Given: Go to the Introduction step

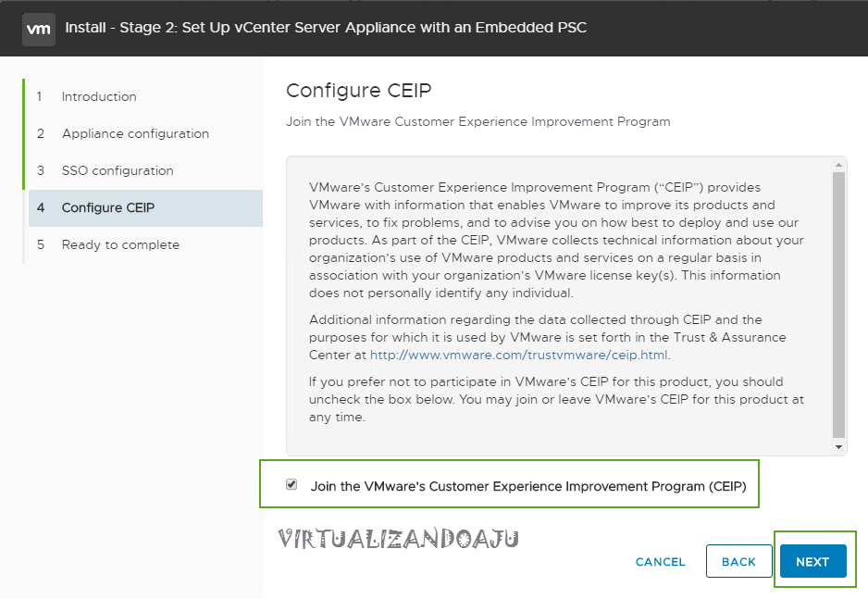Looking at the screenshot, I should coord(99,96).
